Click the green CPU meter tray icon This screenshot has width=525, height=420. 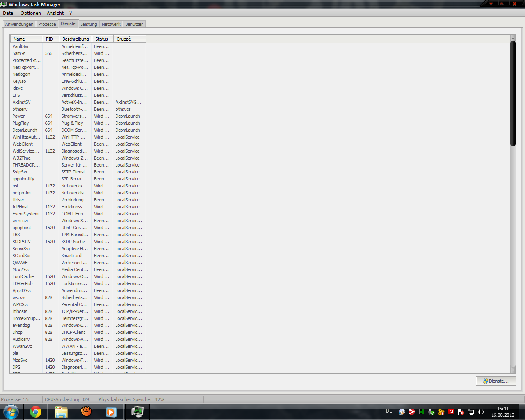click(422, 411)
